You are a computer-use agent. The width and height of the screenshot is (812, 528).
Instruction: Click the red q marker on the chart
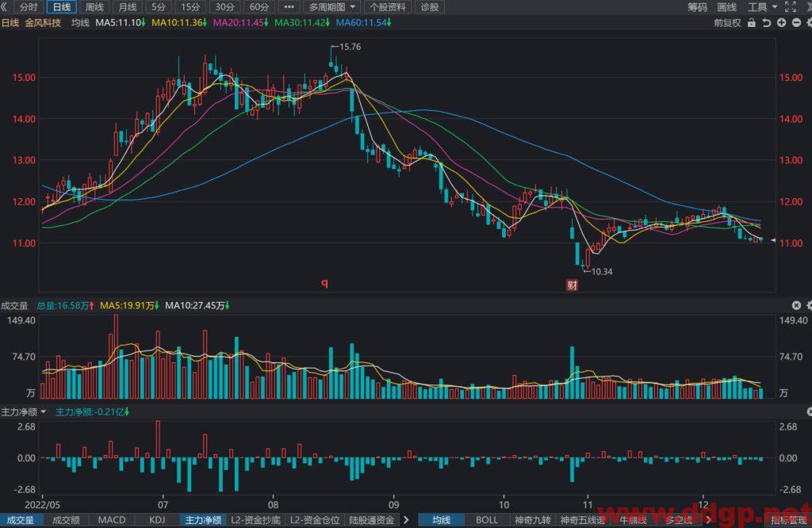(x=324, y=283)
